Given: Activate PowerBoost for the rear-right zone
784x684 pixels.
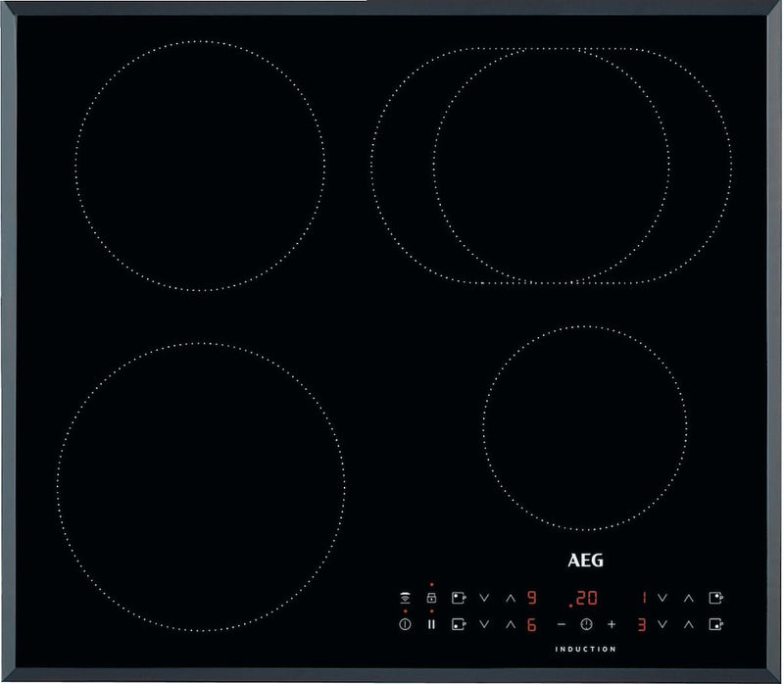Looking at the screenshot, I should pos(714,597).
